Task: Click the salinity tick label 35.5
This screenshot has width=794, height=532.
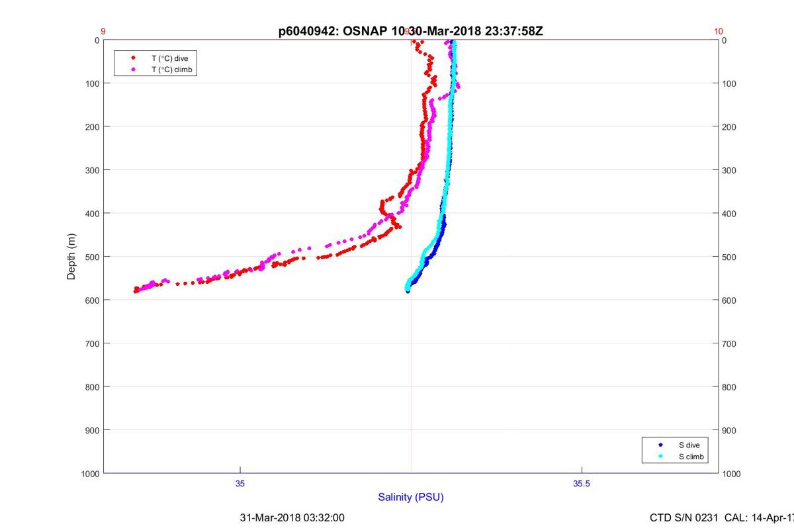Action: [582, 484]
